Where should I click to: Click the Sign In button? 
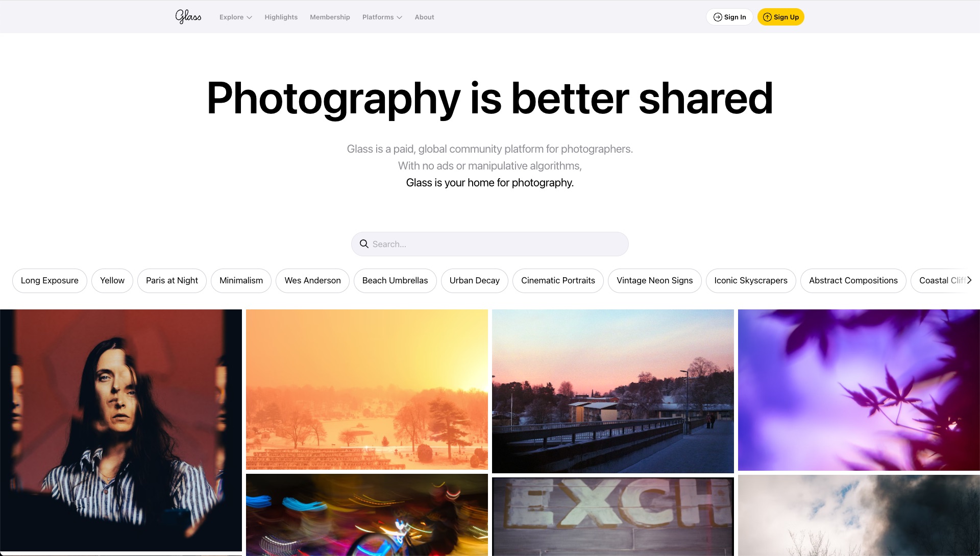[729, 16]
